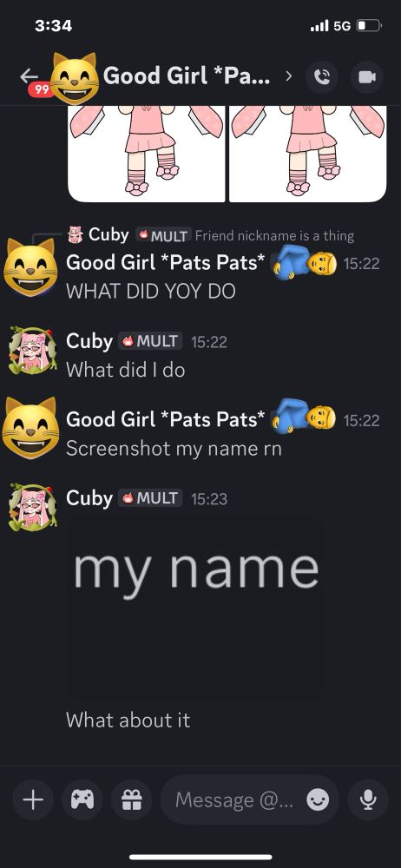The height and width of the screenshot is (868, 401).
Task: Open the game controller apps icon
Action: pos(82,799)
